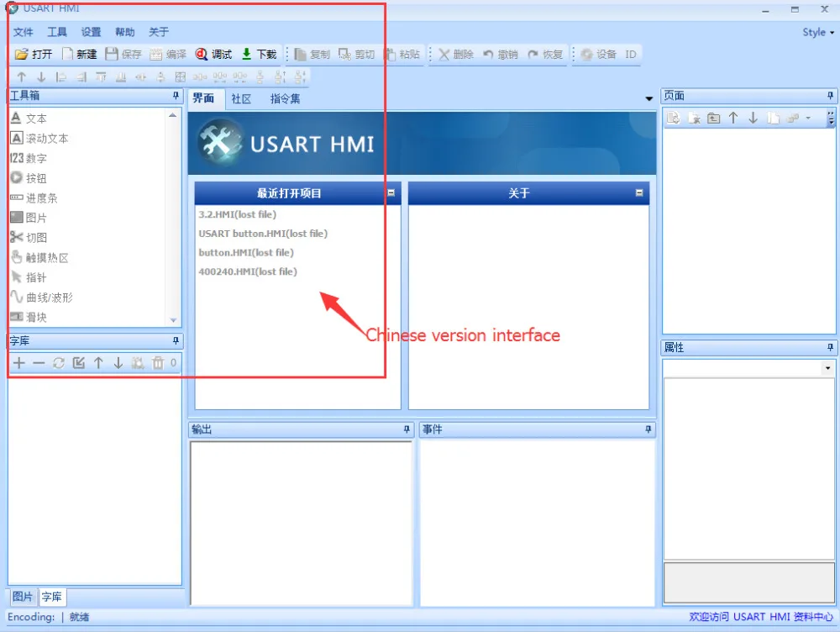
Task: Click the font library refresh icon
Action: click(x=59, y=363)
